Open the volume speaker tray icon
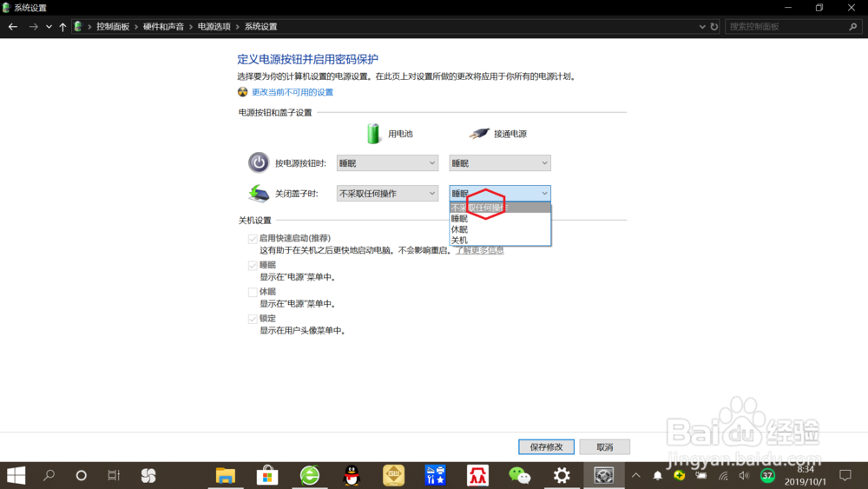Viewport: 868px width, 489px height. coord(744,475)
